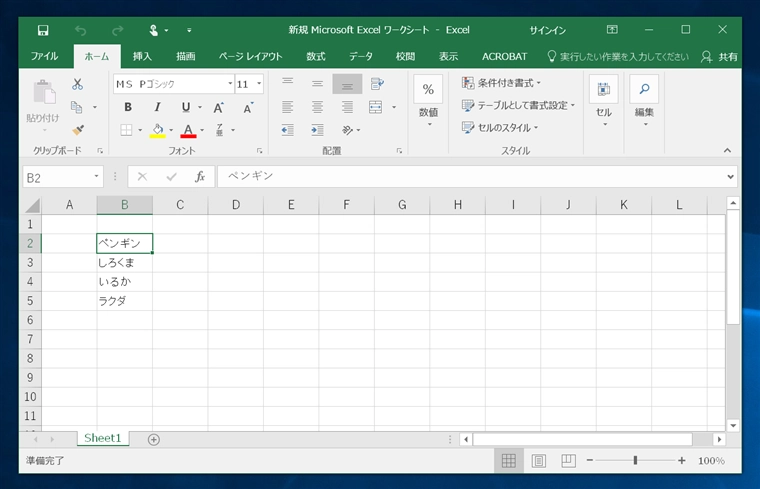Align text to middle of cell
This screenshot has height=489, width=760.
[x=317, y=84]
